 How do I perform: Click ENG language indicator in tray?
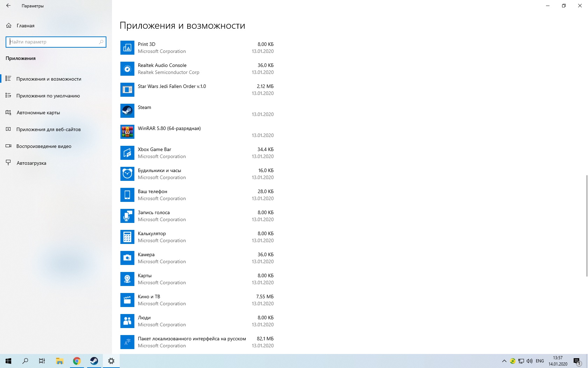[x=540, y=361]
